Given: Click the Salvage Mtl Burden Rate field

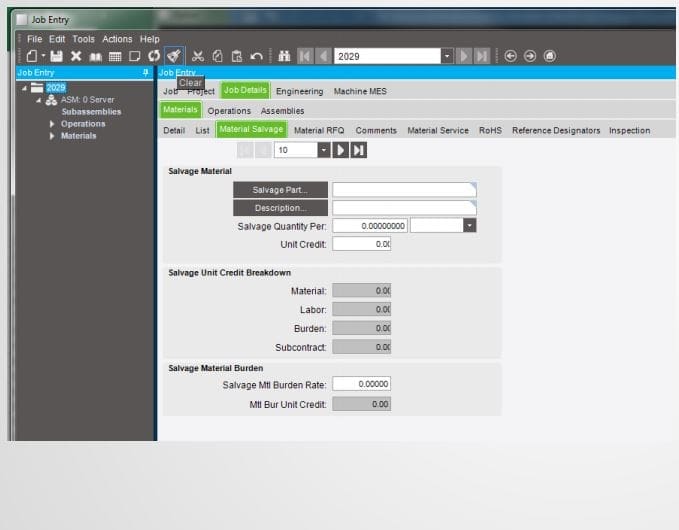Looking at the screenshot, I should [362, 384].
